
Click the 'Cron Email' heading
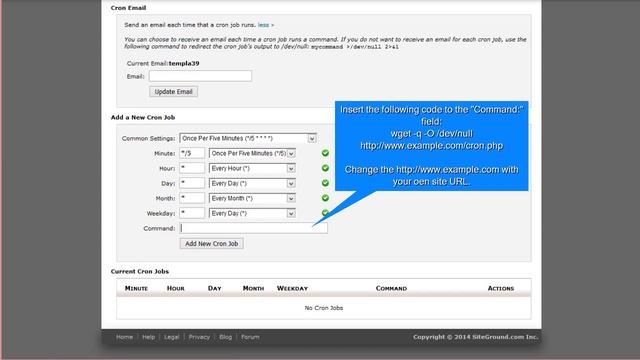(x=128, y=8)
